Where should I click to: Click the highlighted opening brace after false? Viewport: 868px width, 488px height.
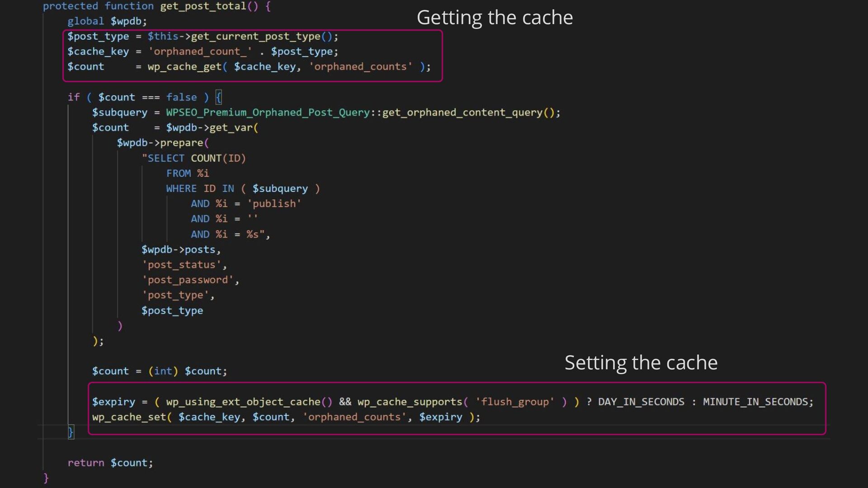pyautogui.click(x=219, y=97)
